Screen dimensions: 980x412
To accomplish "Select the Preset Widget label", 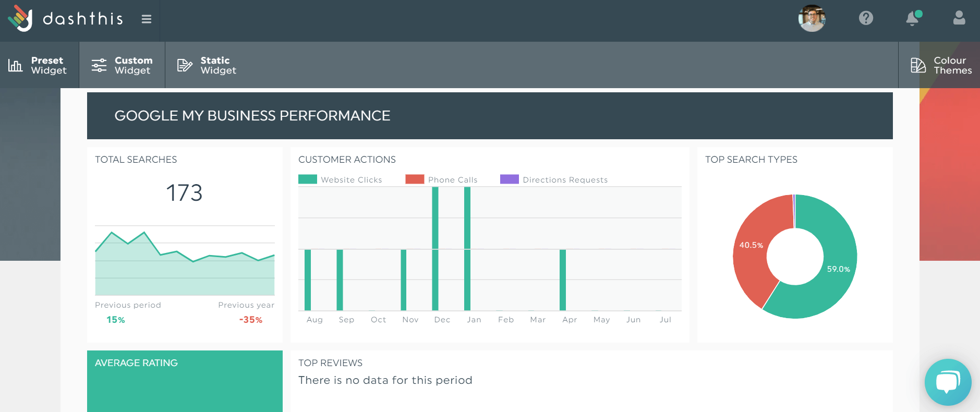I will tap(49, 65).
